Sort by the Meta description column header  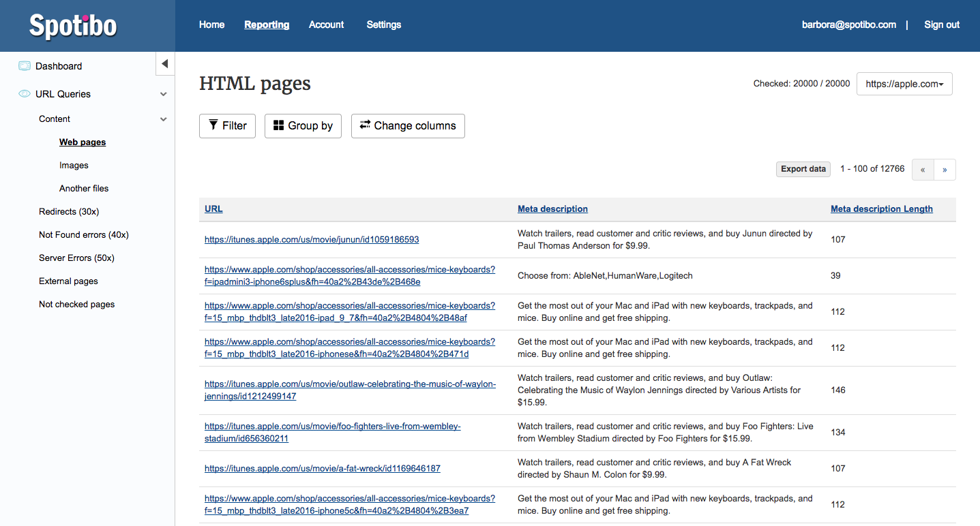coord(552,209)
